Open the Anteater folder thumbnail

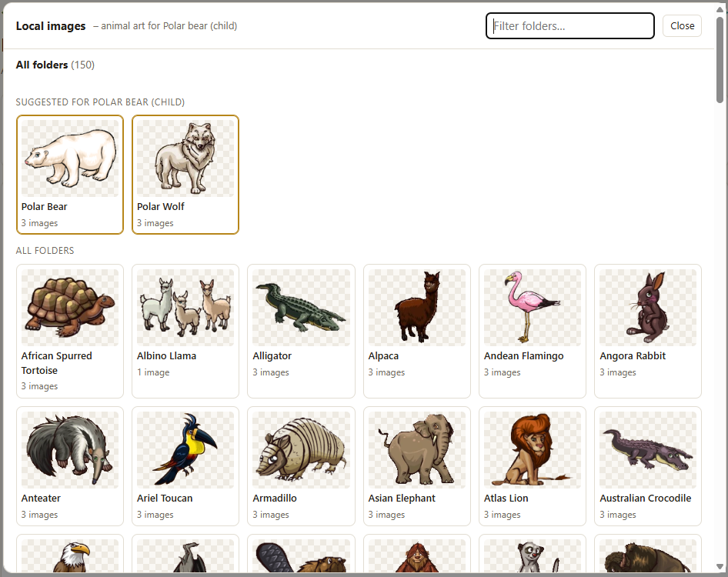pyautogui.click(x=69, y=450)
